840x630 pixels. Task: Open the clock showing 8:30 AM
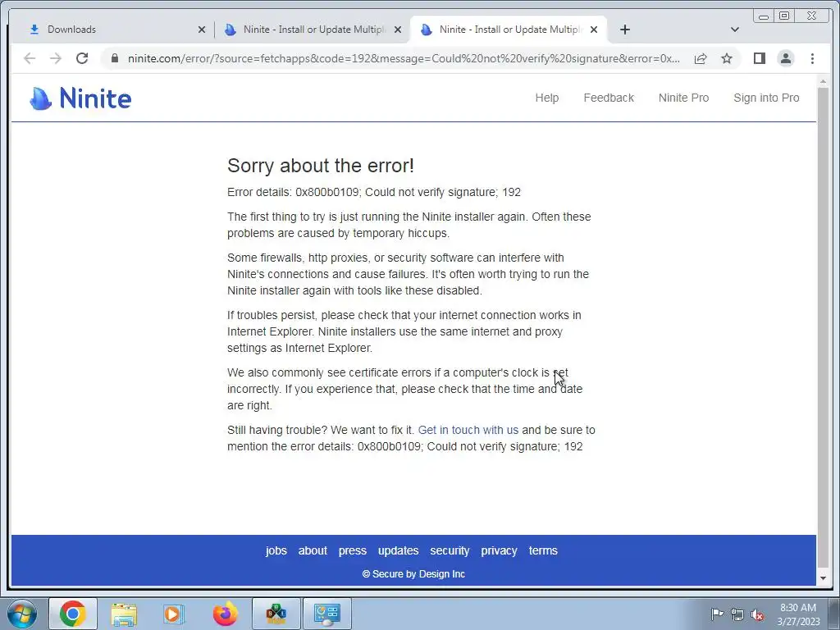point(797,614)
